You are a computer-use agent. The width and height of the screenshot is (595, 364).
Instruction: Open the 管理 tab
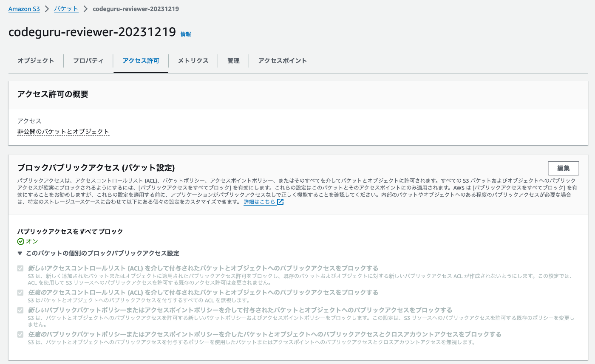pos(233,61)
